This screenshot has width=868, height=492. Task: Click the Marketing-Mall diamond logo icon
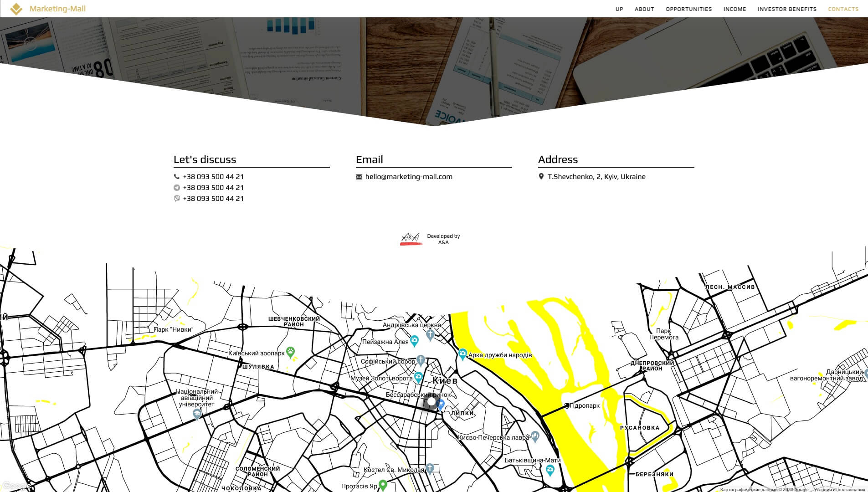click(x=16, y=9)
